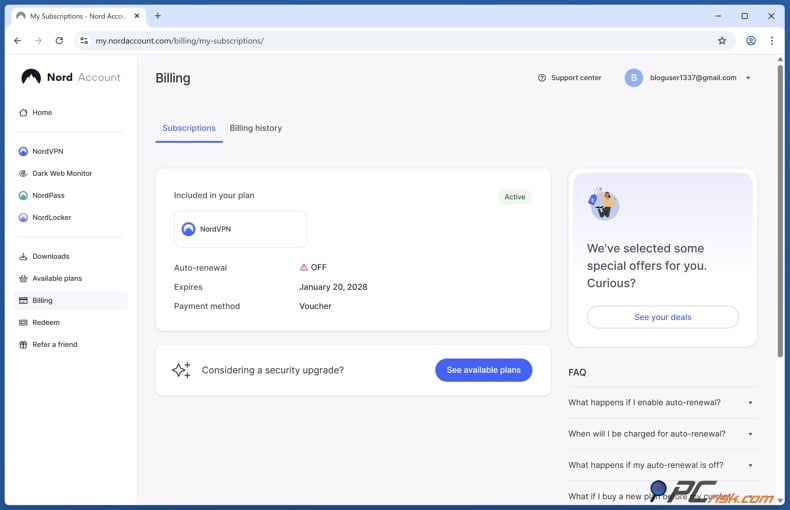Switch to the Billing history tab
790x510 pixels.
click(x=255, y=128)
